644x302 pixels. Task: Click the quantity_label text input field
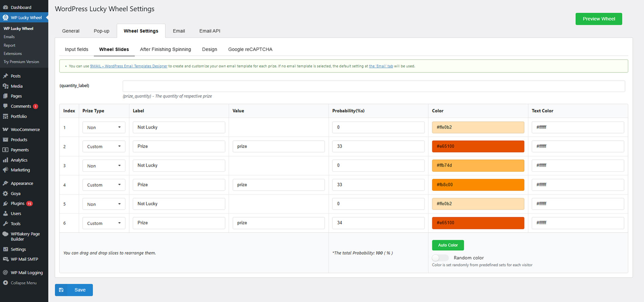click(x=374, y=86)
